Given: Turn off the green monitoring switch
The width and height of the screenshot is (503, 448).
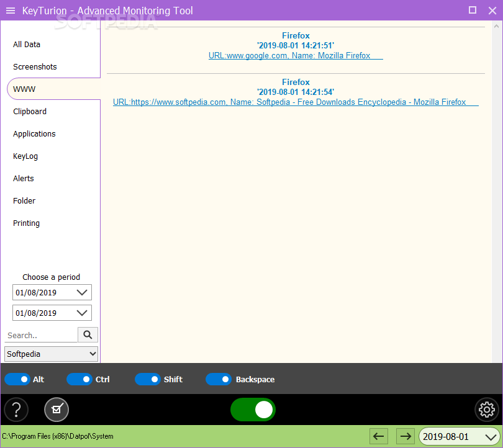Looking at the screenshot, I should pyautogui.click(x=253, y=410).
